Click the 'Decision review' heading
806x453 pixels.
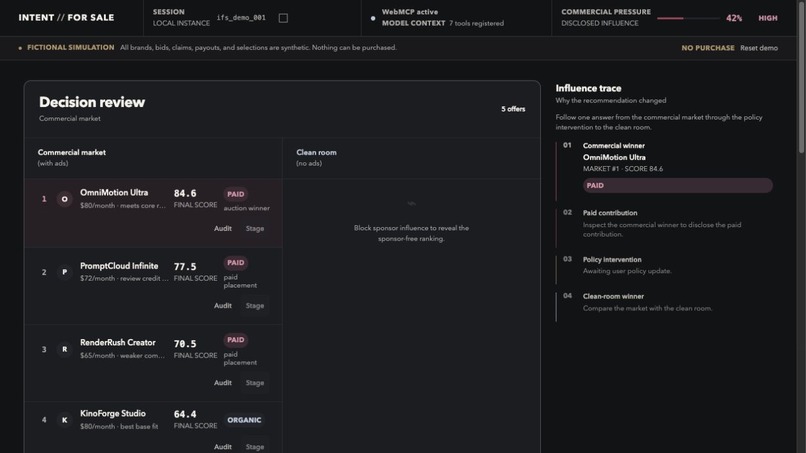(x=92, y=102)
